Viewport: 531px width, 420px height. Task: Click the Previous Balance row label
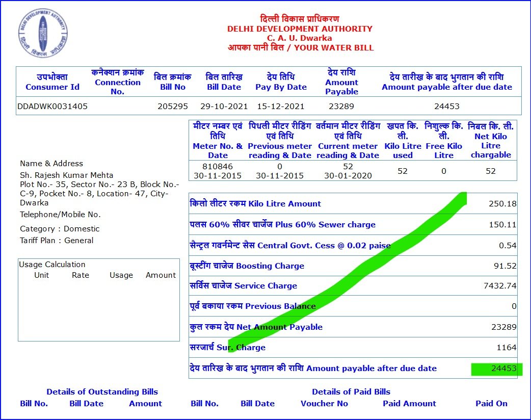[253, 306]
